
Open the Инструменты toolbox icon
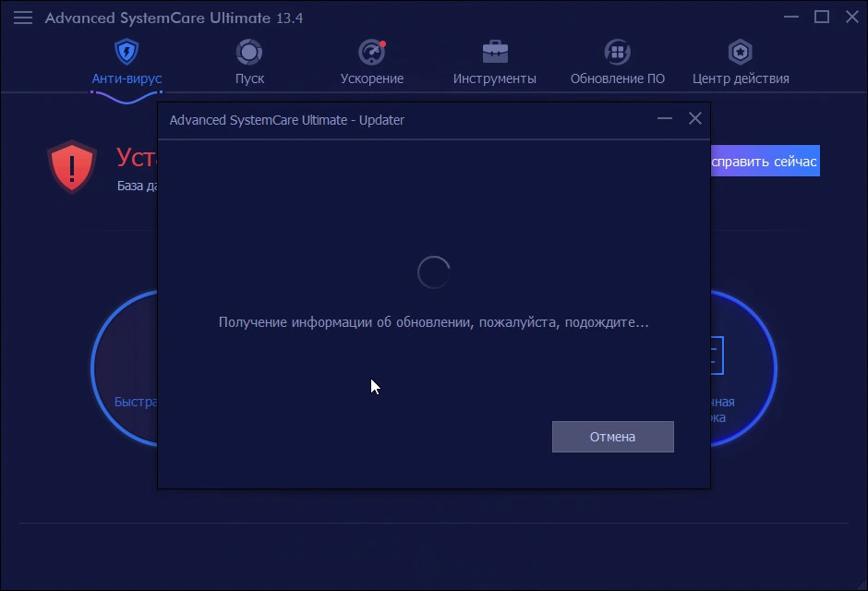[495, 52]
